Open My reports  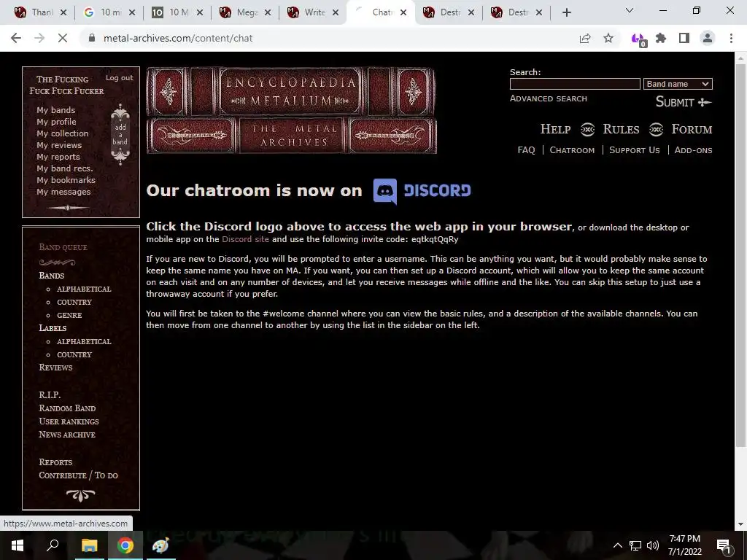point(58,157)
